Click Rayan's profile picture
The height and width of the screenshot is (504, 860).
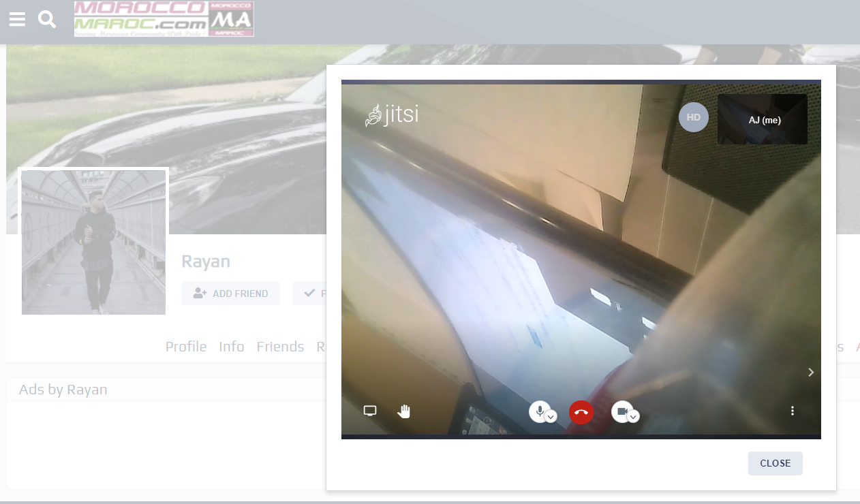coord(93,242)
